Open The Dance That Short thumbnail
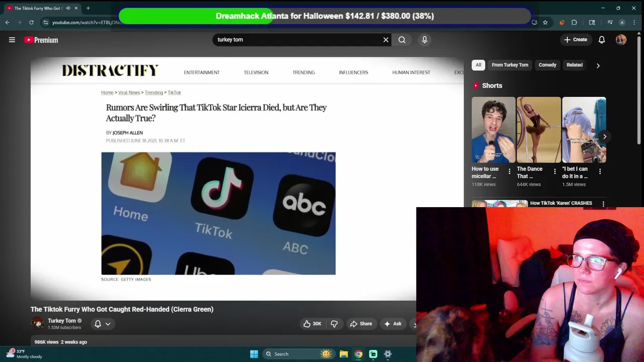Viewport: 644px width, 362px height. (x=539, y=130)
